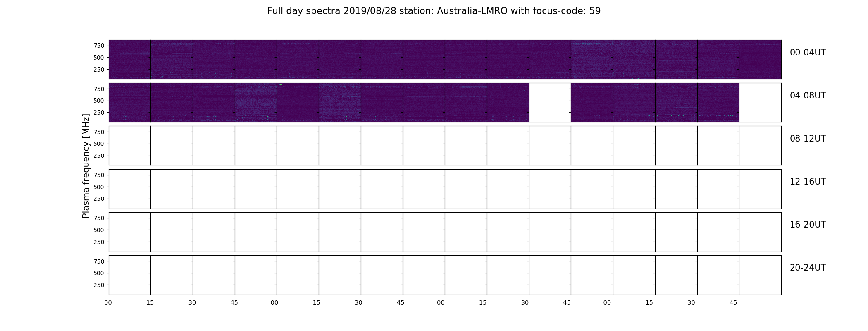Click the last "45" label on the time axis
The height and width of the screenshot is (331, 868).
[x=733, y=302]
